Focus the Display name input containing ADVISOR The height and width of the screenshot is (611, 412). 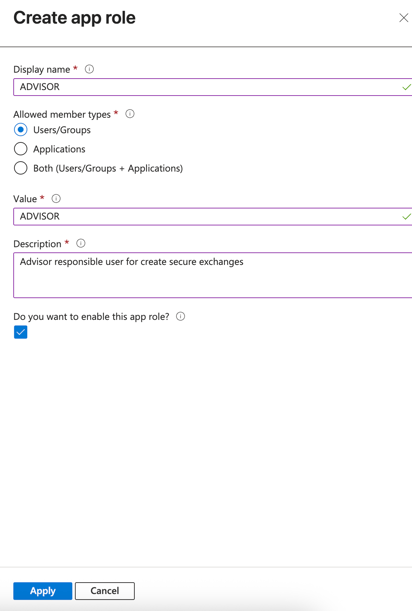click(x=212, y=87)
